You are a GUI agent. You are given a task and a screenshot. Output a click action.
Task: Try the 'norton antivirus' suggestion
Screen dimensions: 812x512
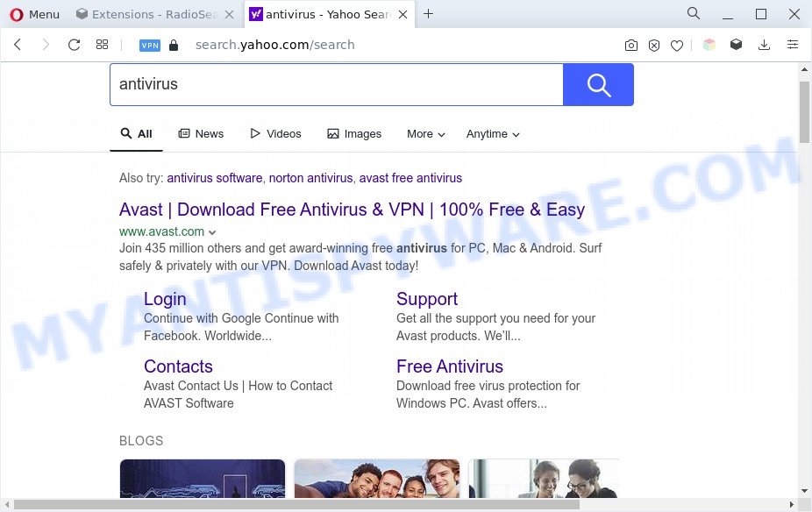(x=310, y=178)
